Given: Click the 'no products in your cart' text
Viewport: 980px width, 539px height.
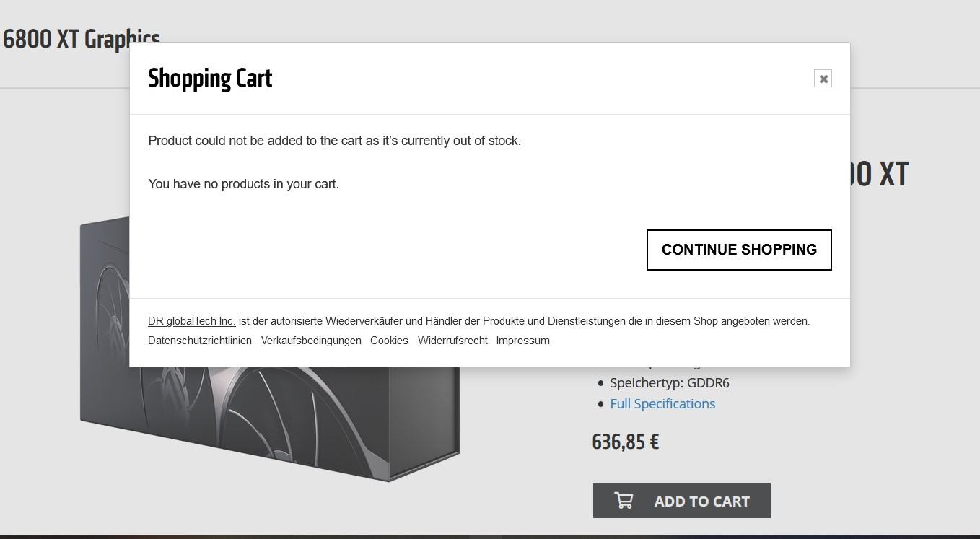Looking at the screenshot, I should tap(243, 184).
